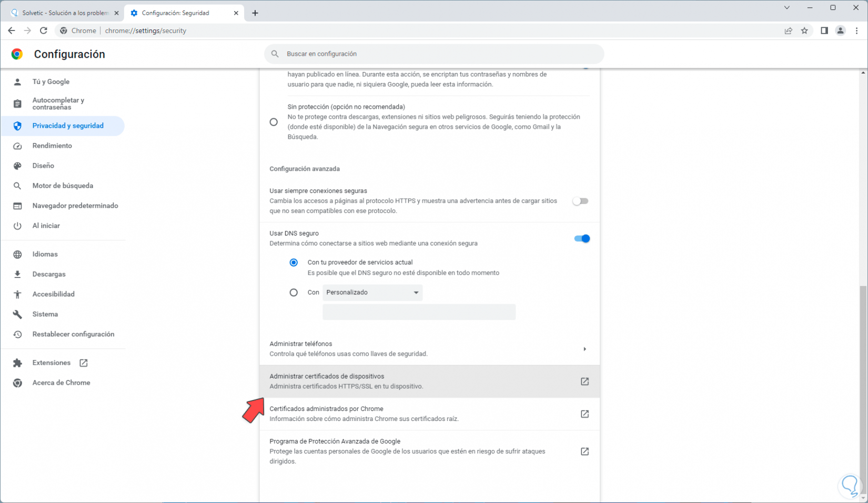
Task: Click the chrome://settings/security address bar
Action: (x=145, y=30)
